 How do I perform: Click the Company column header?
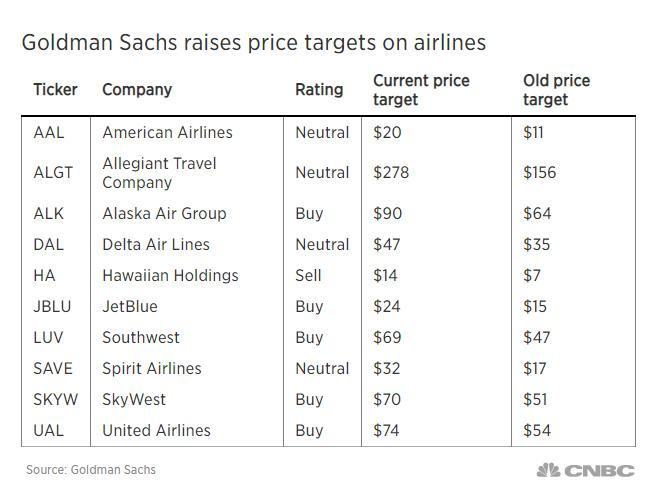[x=137, y=90]
